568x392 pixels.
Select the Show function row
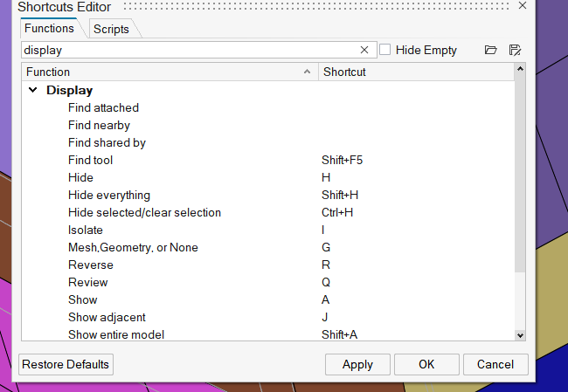[268, 299]
